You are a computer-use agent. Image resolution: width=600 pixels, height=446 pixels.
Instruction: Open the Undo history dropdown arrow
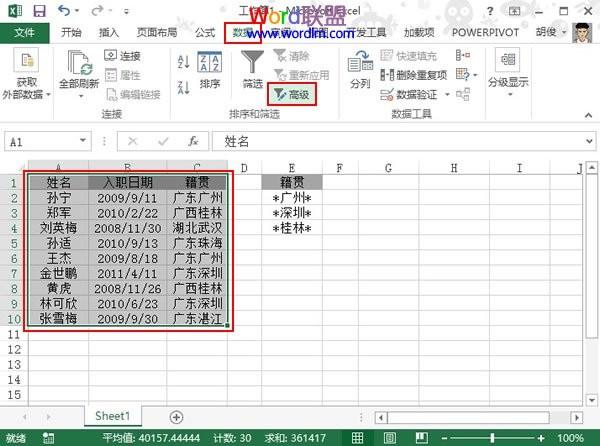(x=77, y=11)
